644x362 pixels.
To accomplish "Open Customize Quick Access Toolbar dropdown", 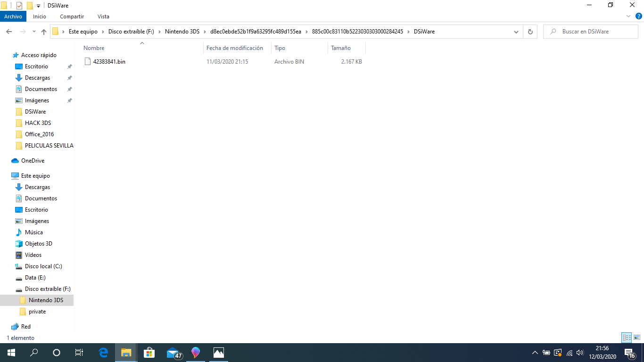I will pos(38,6).
